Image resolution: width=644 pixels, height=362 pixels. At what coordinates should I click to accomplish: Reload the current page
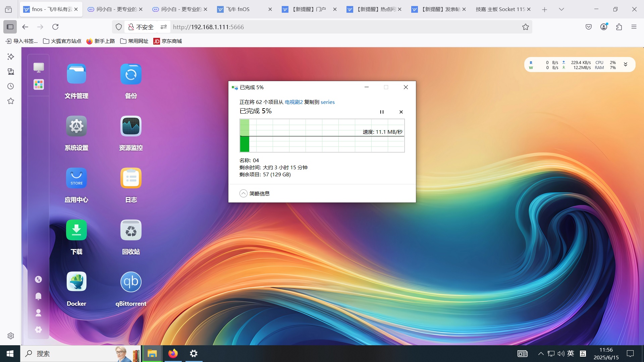55,27
